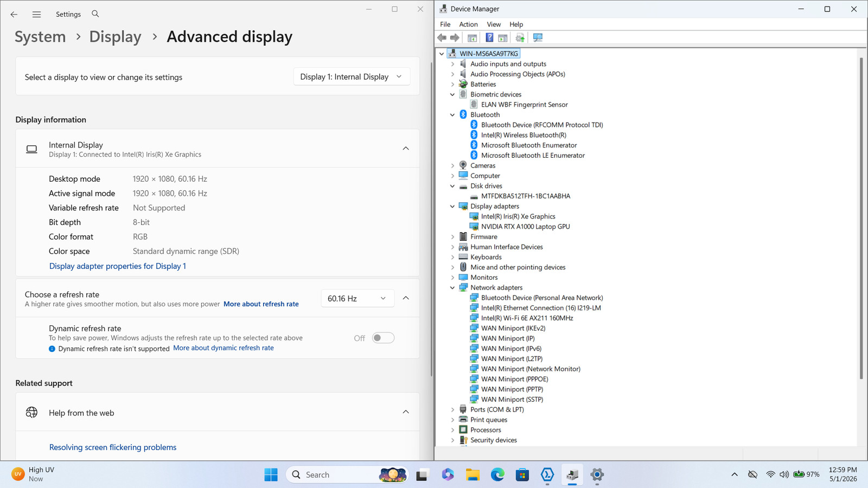Toggle the Action pane toolbar icon
Screen dimensions: 868x488
point(503,38)
